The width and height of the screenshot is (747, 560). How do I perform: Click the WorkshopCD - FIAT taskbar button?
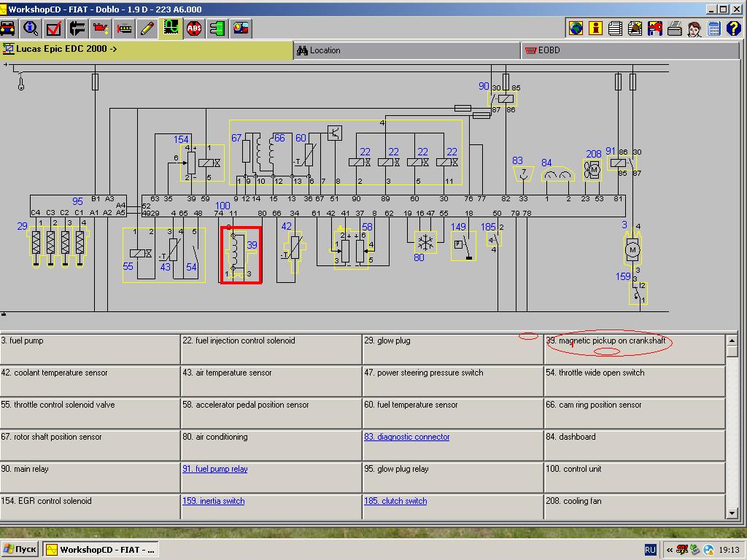101,550
